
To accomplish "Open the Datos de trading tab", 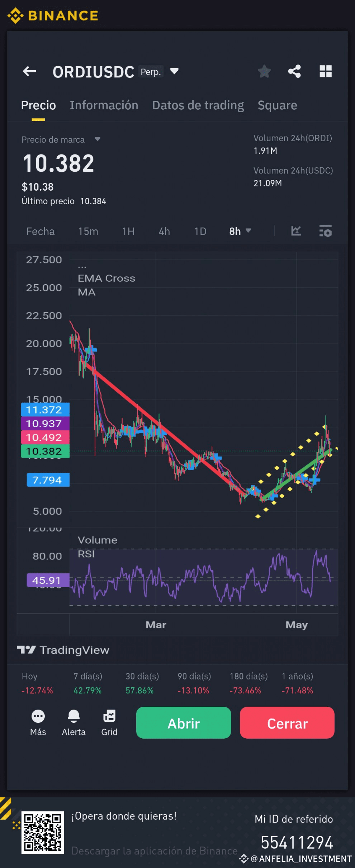I will point(198,105).
